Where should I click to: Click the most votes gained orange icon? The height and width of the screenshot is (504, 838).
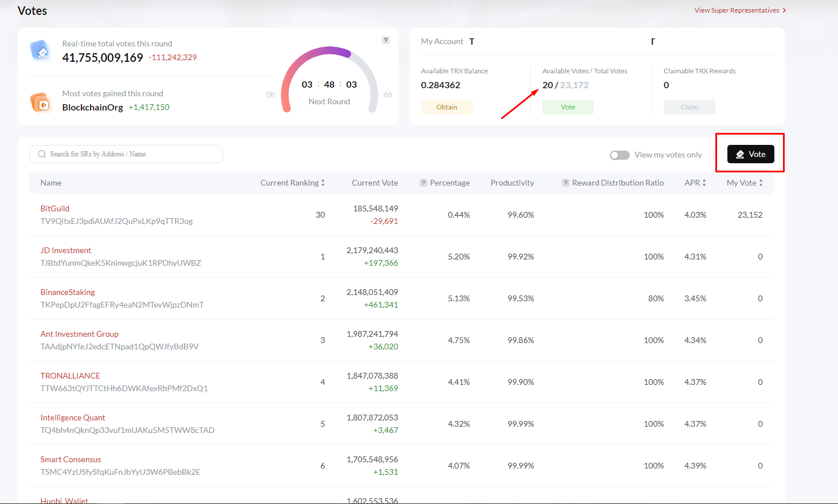[41, 103]
